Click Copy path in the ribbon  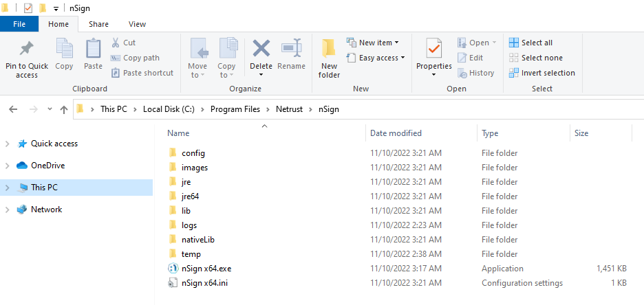pyautogui.click(x=135, y=58)
